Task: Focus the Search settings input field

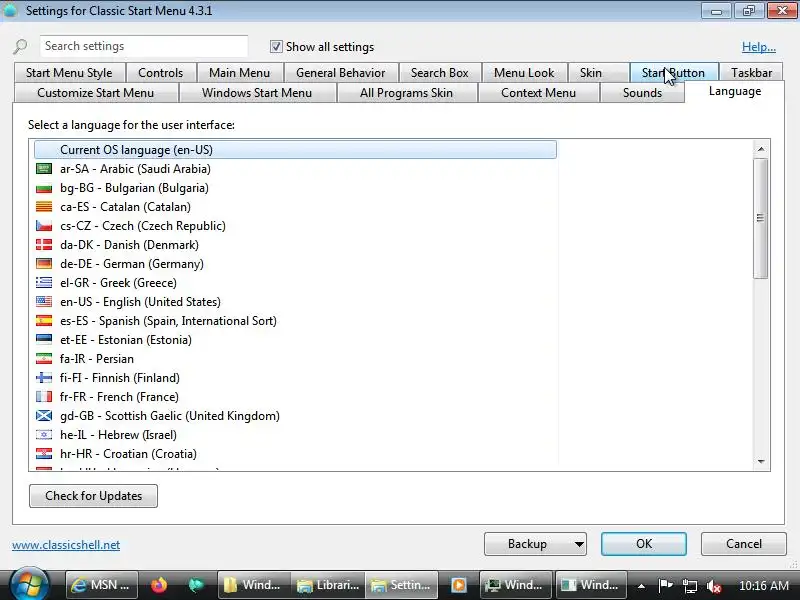Action: pyautogui.click(x=144, y=46)
